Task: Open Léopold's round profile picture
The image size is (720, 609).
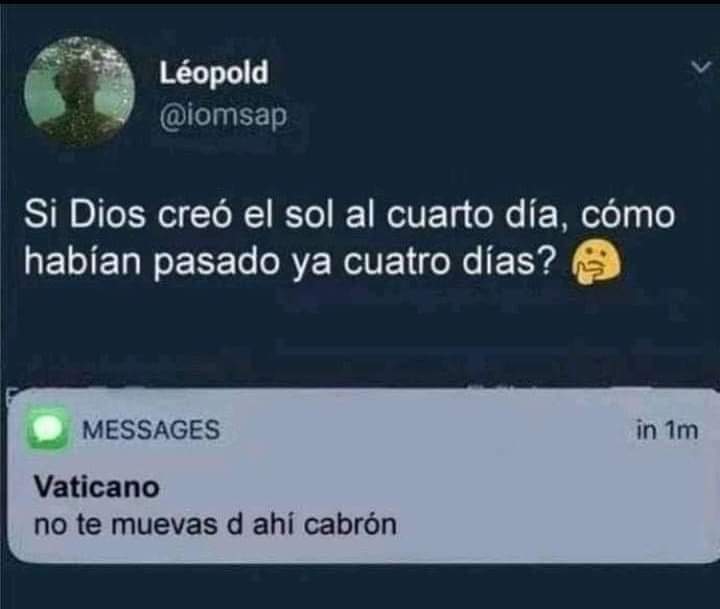Action: [79, 91]
